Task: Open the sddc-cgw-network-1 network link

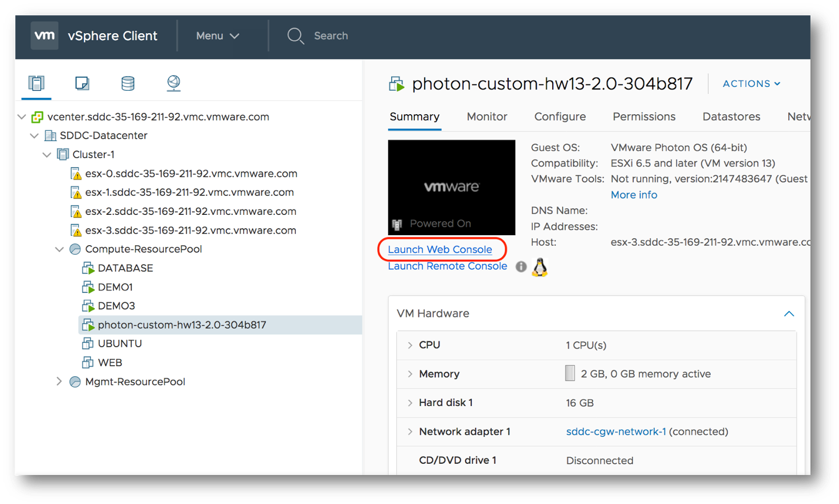Action: click(615, 431)
